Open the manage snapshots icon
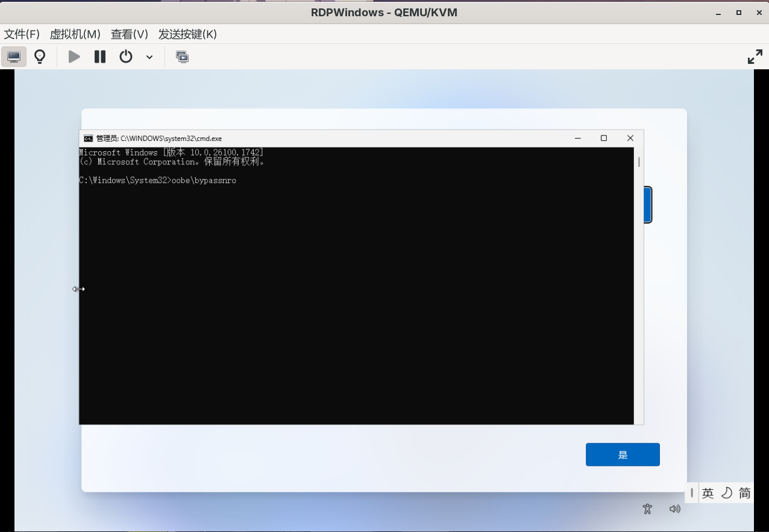 coord(182,57)
